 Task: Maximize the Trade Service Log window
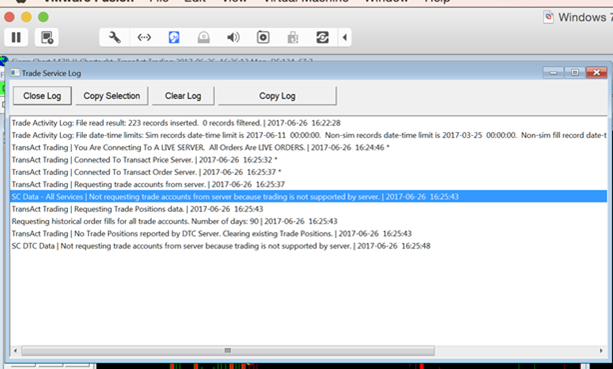click(x=575, y=72)
